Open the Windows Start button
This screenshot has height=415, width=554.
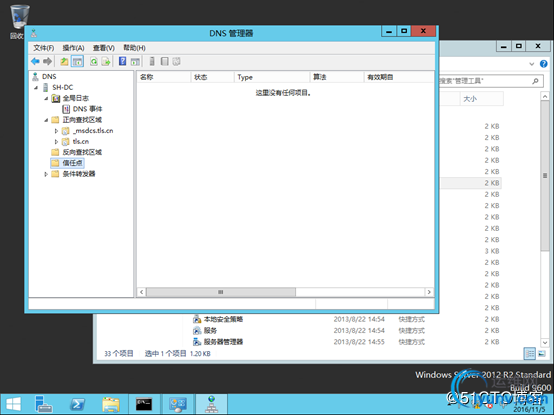coord(14,404)
